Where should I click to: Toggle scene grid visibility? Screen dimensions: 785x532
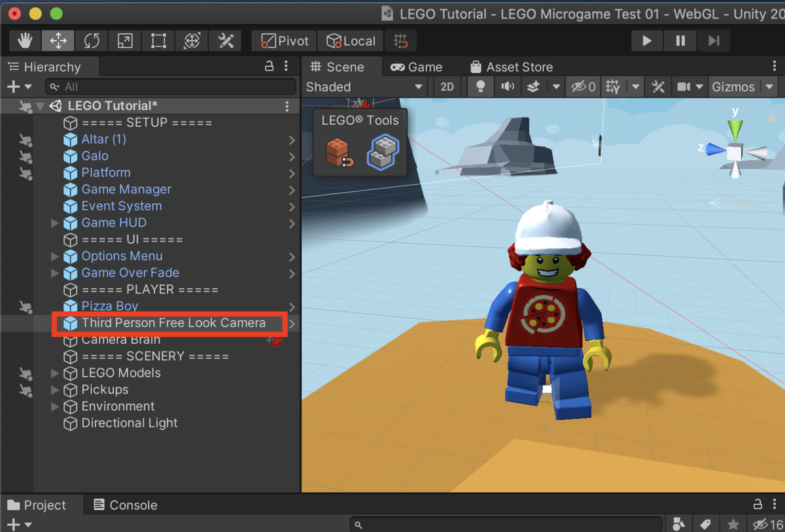point(613,86)
